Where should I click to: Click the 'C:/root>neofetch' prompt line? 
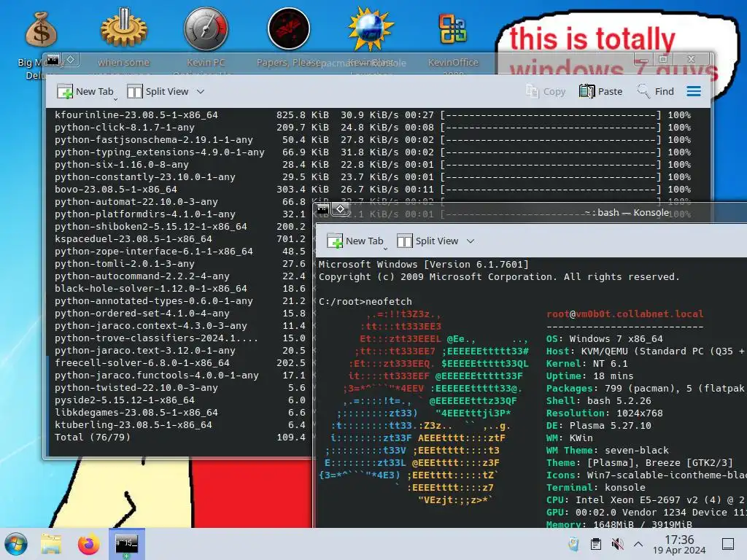(365, 301)
